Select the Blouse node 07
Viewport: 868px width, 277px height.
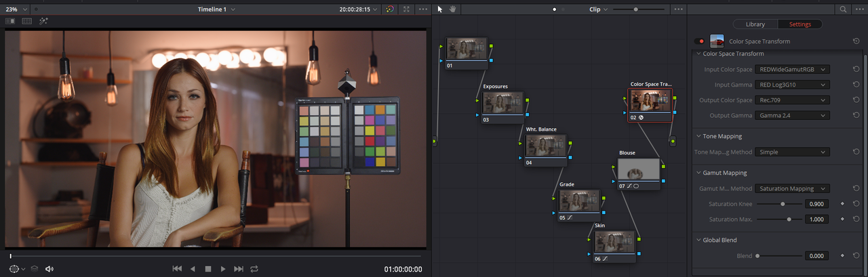tap(639, 174)
